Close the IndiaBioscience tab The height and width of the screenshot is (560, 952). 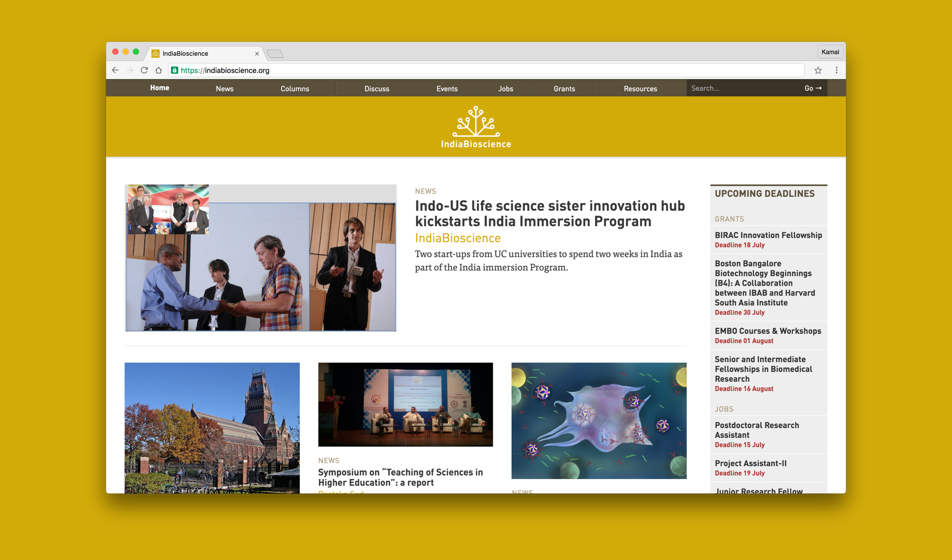point(257,54)
